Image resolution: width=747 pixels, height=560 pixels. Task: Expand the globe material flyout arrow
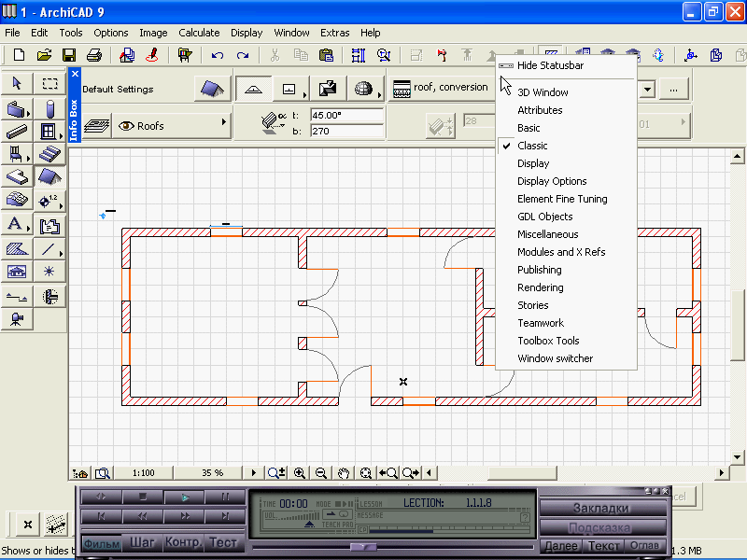[x=379, y=95]
